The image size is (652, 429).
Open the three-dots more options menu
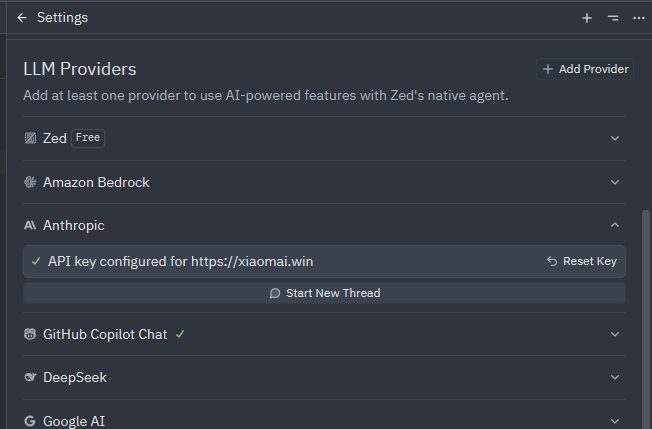pyautogui.click(x=639, y=18)
